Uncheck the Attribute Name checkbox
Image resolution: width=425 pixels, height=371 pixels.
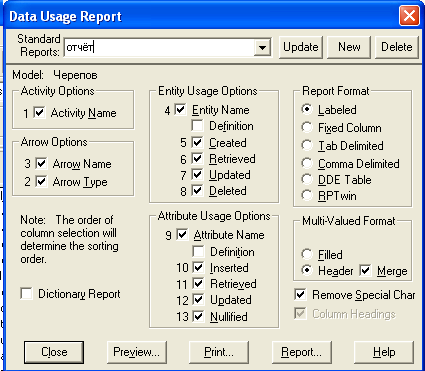(182, 235)
